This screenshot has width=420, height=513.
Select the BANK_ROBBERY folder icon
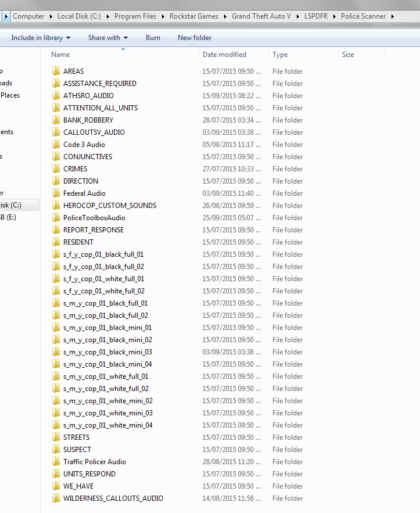(56, 120)
